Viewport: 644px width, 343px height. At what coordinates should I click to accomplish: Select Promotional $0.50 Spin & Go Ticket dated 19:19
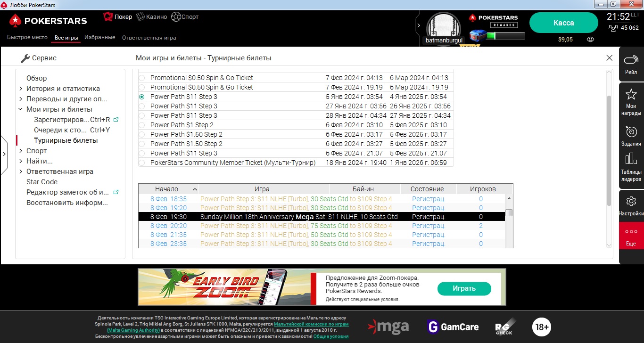pos(141,87)
